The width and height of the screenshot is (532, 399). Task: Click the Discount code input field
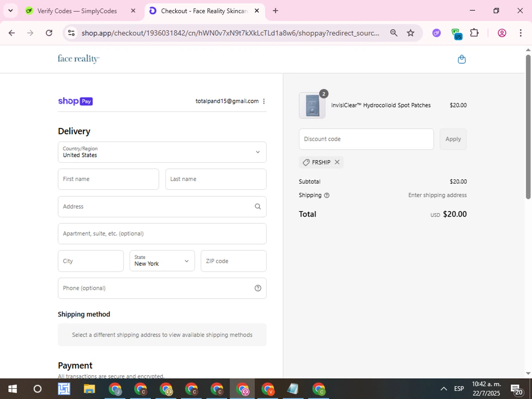[x=366, y=139]
